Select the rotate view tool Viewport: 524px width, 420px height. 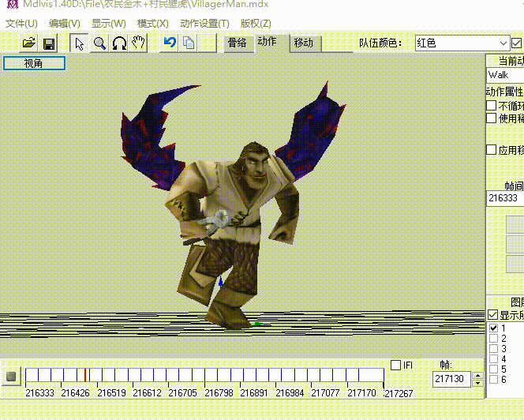click(x=119, y=43)
